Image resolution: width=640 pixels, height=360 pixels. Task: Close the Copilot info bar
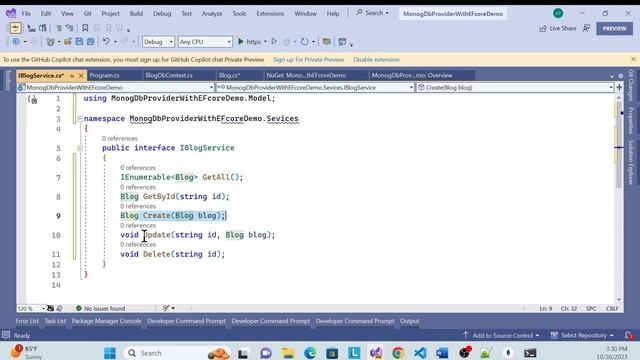point(633,59)
